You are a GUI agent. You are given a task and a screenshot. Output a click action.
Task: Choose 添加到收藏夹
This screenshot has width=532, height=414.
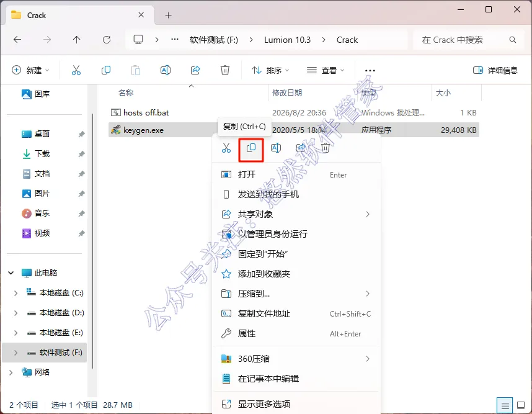[x=295, y=274]
